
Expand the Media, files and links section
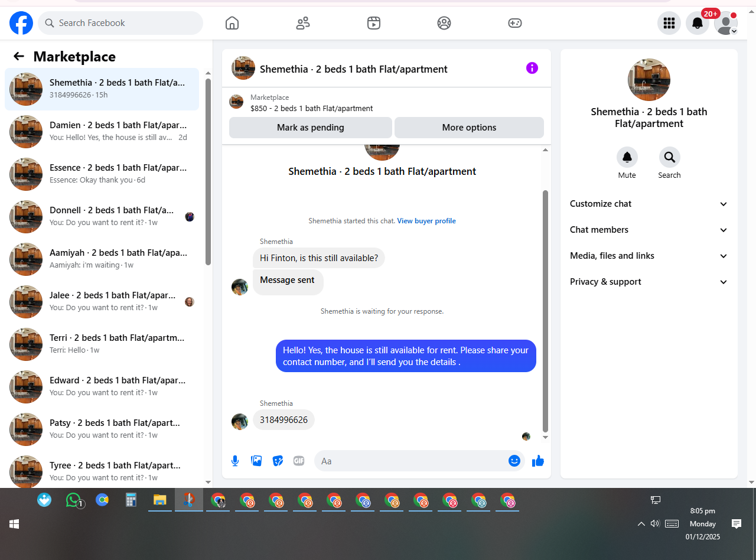pyautogui.click(x=649, y=256)
